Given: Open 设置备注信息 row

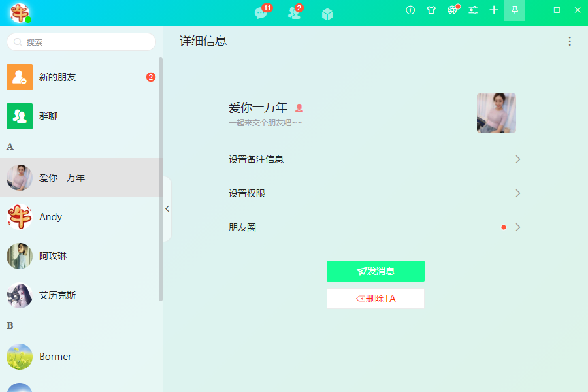Looking at the screenshot, I should (375, 159).
